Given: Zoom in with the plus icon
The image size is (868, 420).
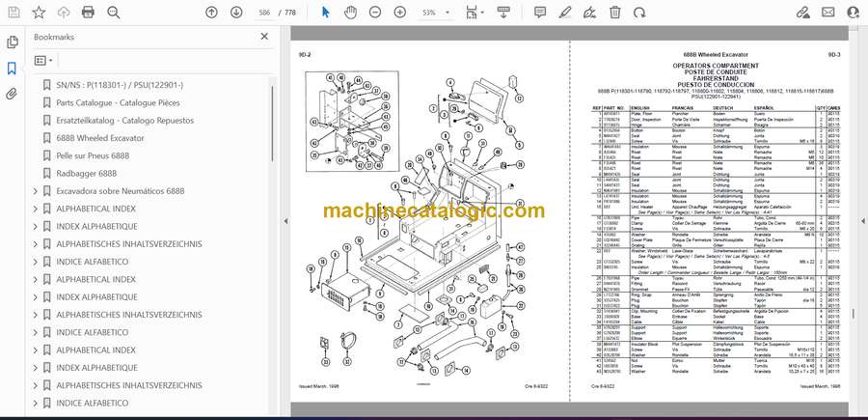Looking at the screenshot, I should [x=399, y=13].
